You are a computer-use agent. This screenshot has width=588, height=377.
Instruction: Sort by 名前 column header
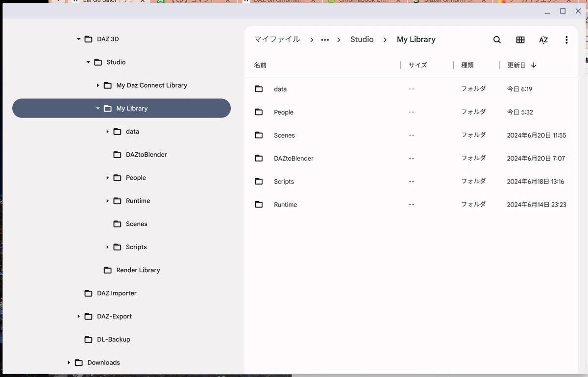(x=260, y=65)
